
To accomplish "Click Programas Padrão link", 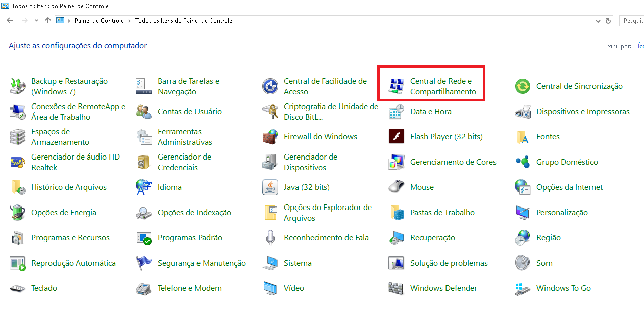I will 190,238.
